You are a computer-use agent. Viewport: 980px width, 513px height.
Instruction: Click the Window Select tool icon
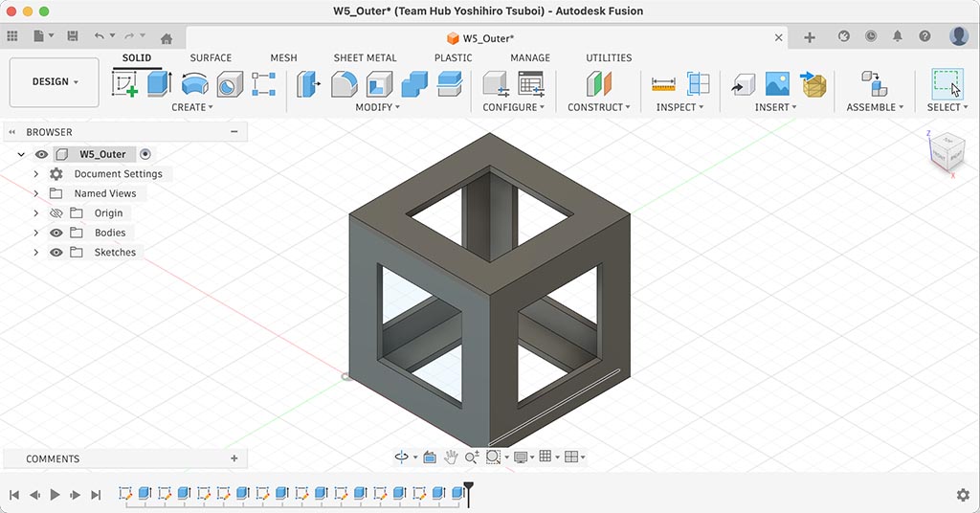coord(947,83)
